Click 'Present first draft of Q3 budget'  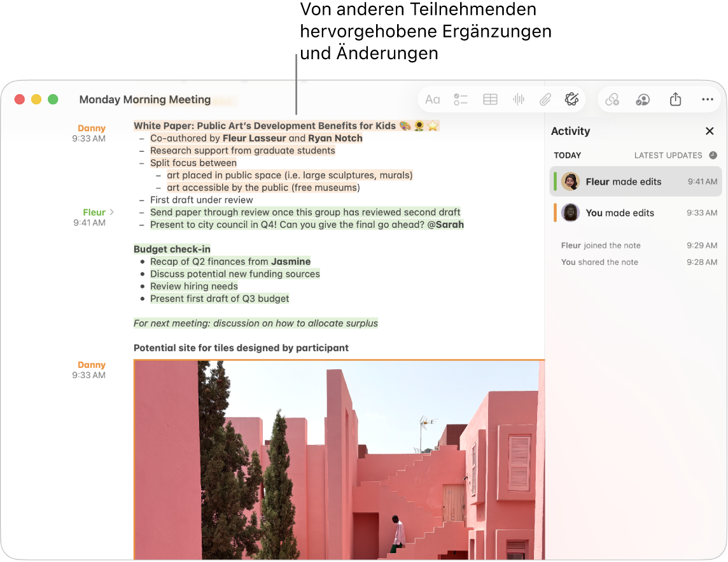(x=219, y=299)
